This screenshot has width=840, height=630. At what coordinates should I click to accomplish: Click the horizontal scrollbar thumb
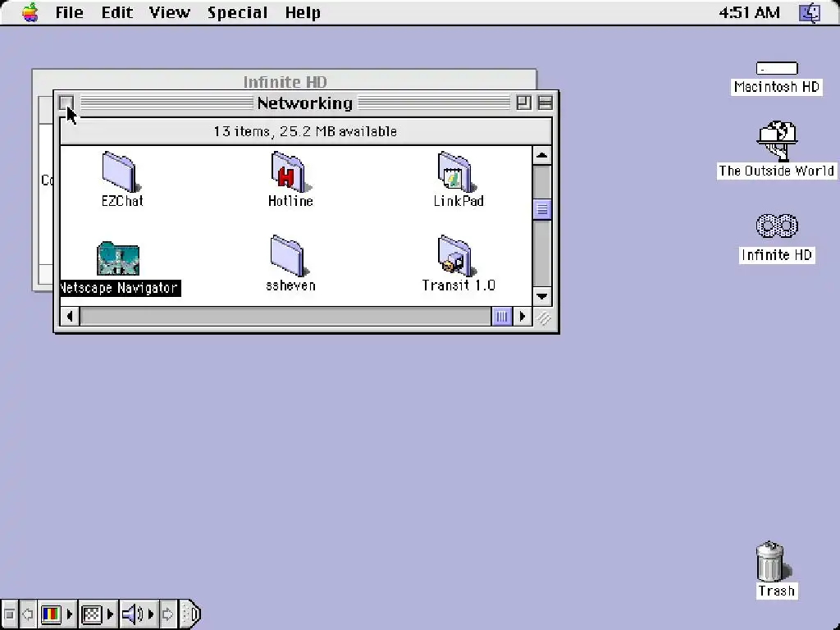501,316
